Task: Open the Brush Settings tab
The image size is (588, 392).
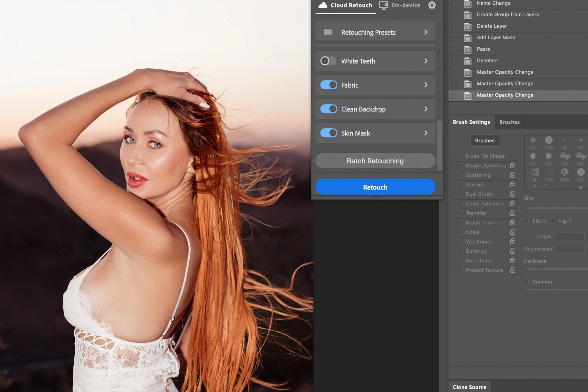Action: pos(471,122)
